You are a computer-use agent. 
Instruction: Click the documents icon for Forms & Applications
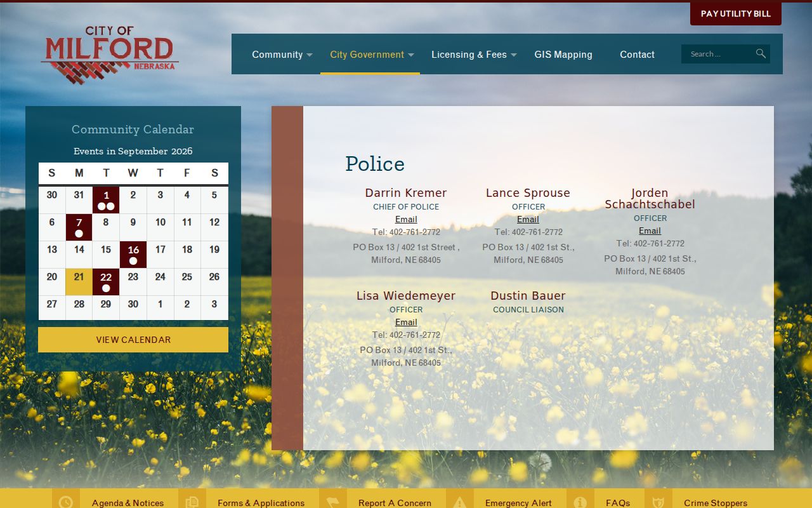point(192,502)
